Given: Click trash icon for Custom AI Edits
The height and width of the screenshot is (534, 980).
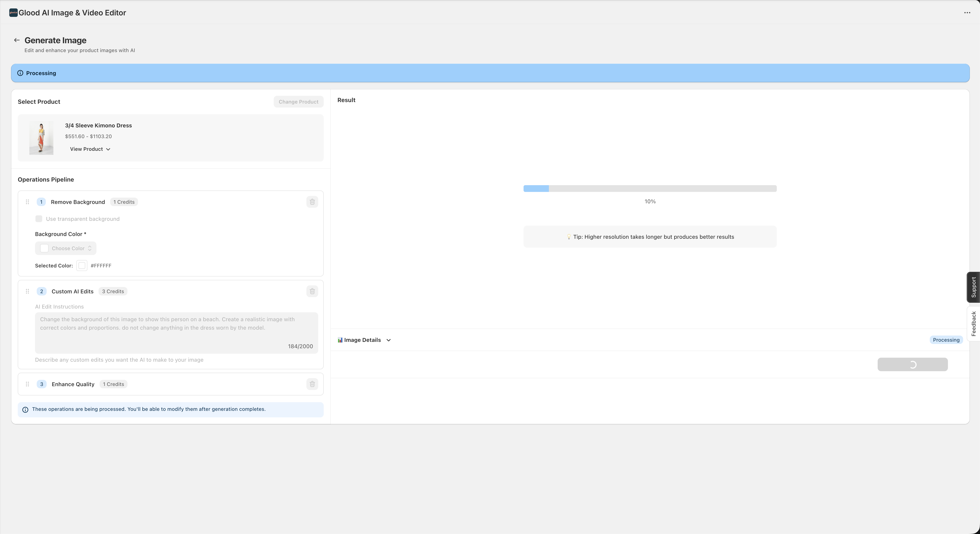Looking at the screenshot, I should (312, 291).
